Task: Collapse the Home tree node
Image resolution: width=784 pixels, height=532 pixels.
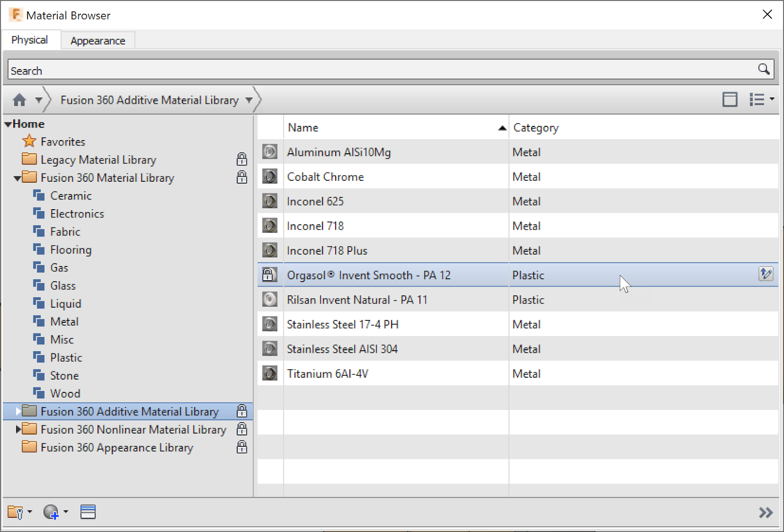Action: [x=8, y=124]
